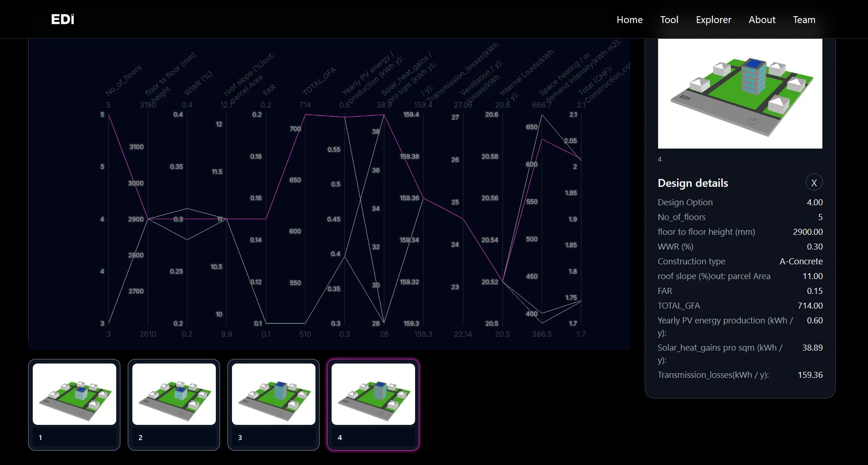Click the Construction type value A-Concrete
This screenshot has height=465, width=868.
coord(801,262)
